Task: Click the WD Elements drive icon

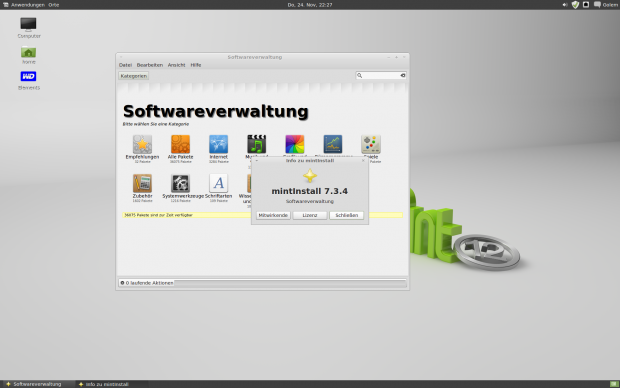Action: coord(28,81)
